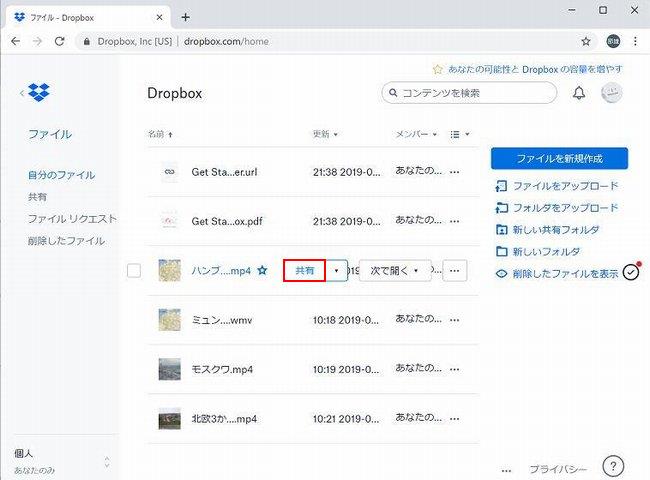Close the ファイル - Dropbox tab

(160, 17)
